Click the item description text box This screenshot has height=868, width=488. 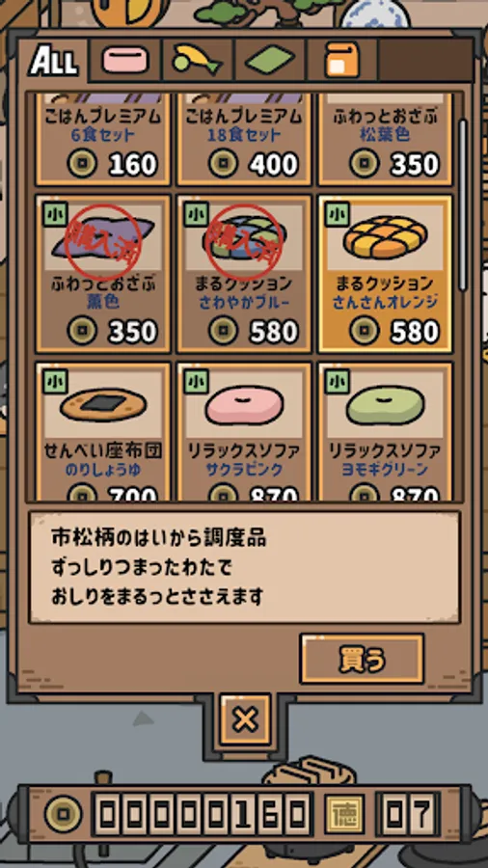tap(245, 567)
